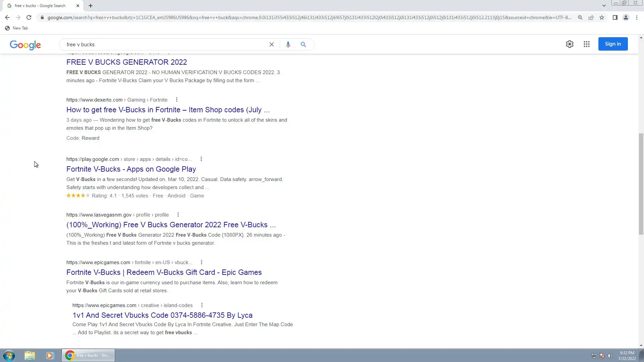Open options menu for dexerto.com result
The width and height of the screenshot is (644, 362).
[177, 100]
